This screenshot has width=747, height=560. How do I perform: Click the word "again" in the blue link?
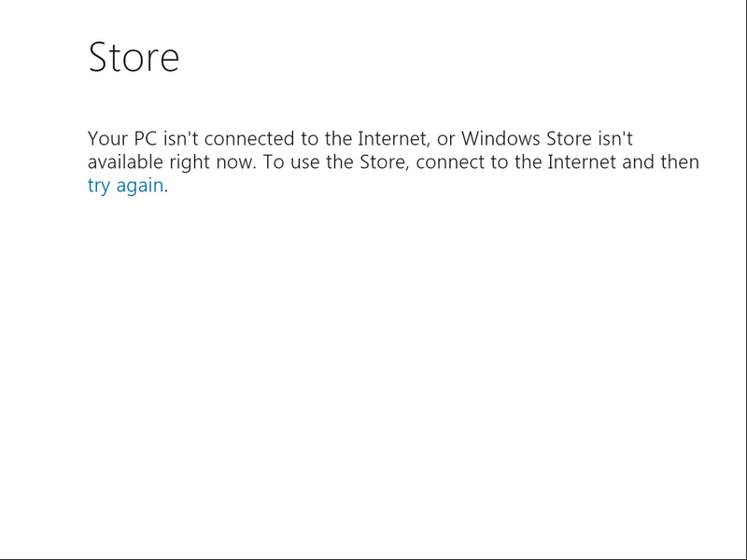coord(139,186)
